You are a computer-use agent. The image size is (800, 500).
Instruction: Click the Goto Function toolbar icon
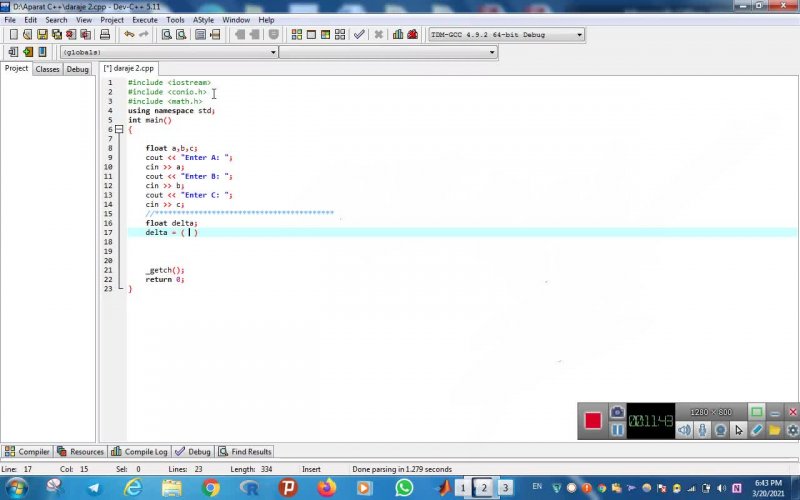coord(201,35)
